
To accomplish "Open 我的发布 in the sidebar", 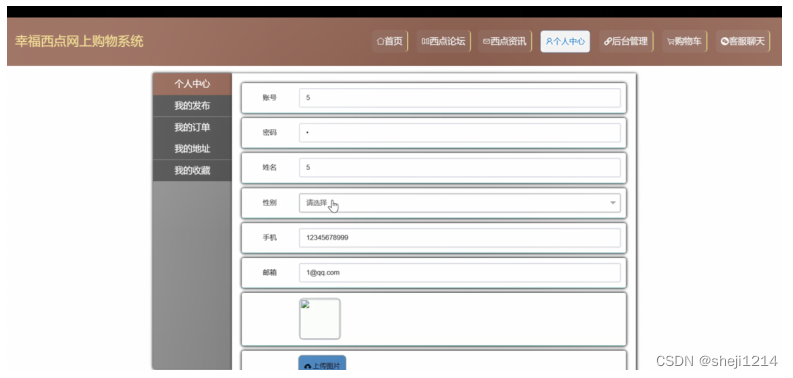I will 192,106.
